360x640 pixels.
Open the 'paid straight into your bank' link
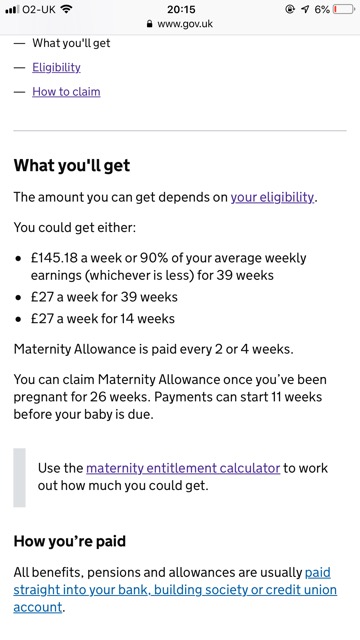(x=175, y=590)
